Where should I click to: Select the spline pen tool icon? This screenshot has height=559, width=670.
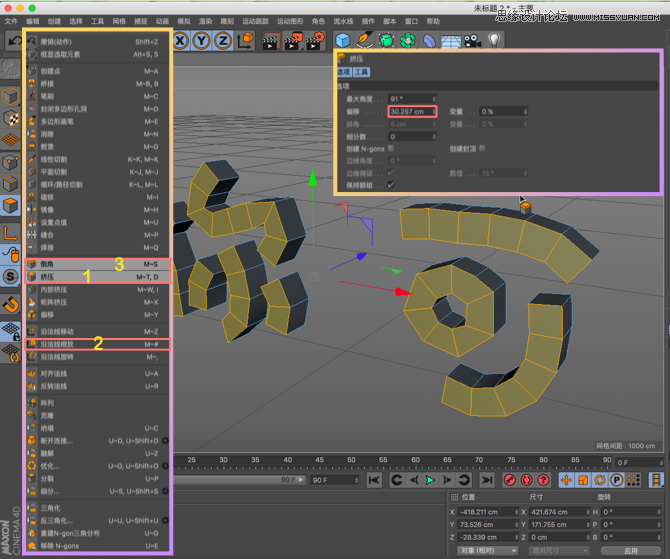364,41
